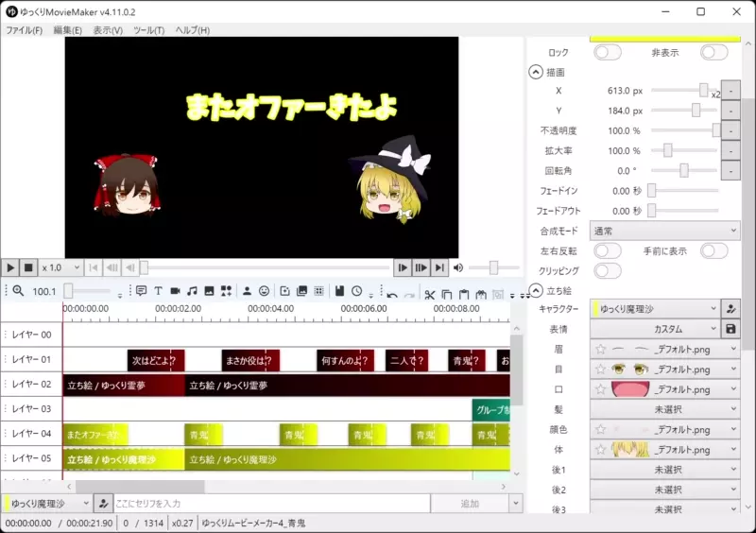Click the animation button beside X slider

[730, 90]
